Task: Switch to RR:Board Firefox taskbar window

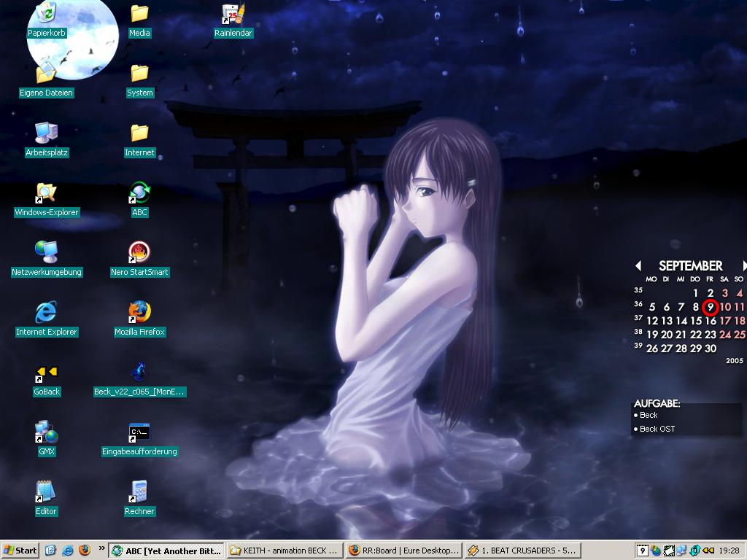Action: tap(403, 551)
